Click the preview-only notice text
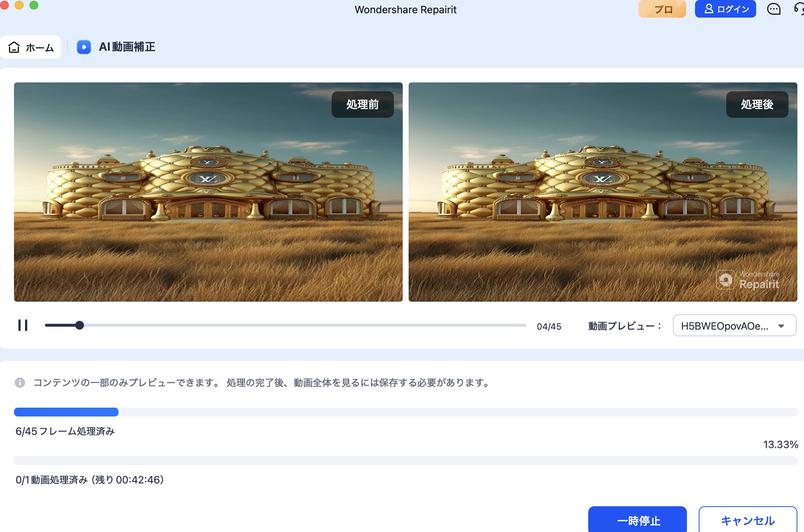Viewport: 804px width, 532px height. (262, 383)
